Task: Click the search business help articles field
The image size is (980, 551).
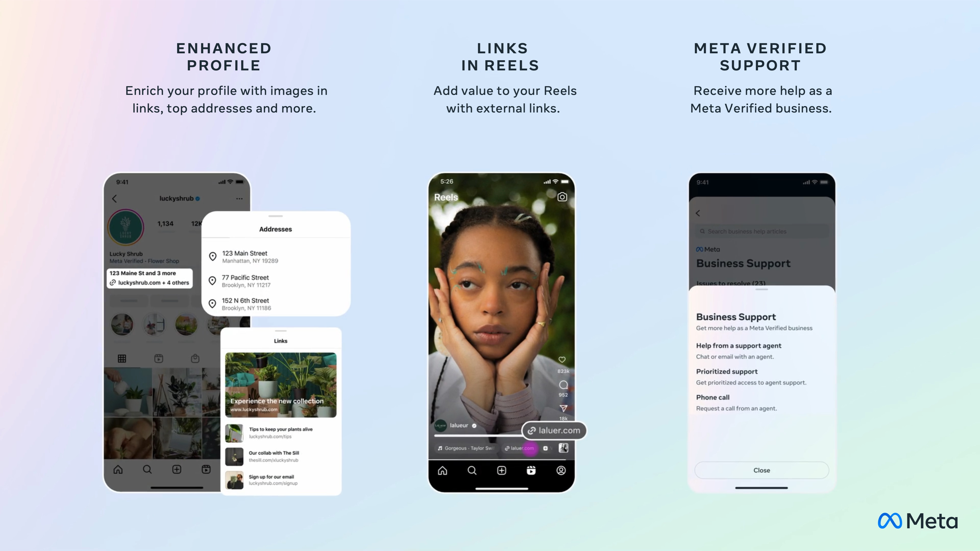Action: 761,231
